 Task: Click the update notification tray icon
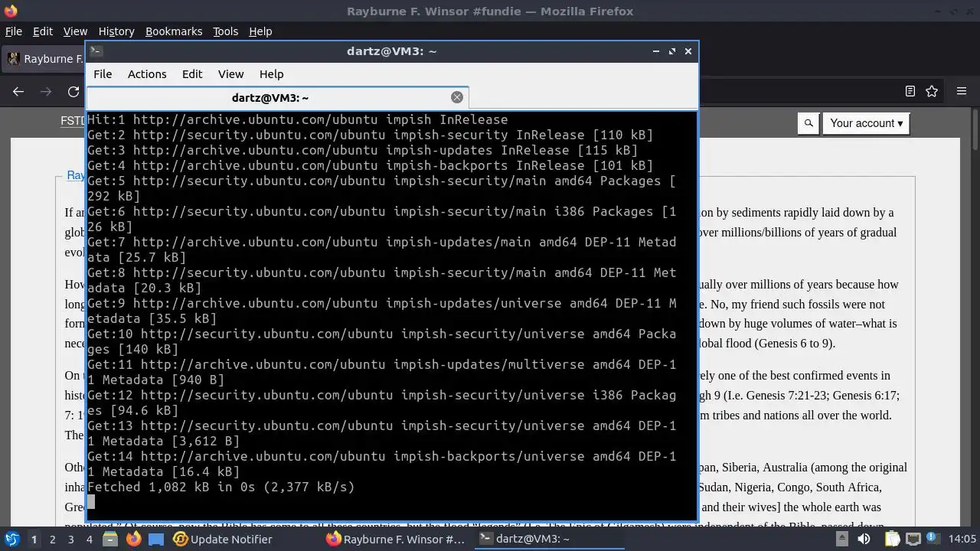coord(933,539)
